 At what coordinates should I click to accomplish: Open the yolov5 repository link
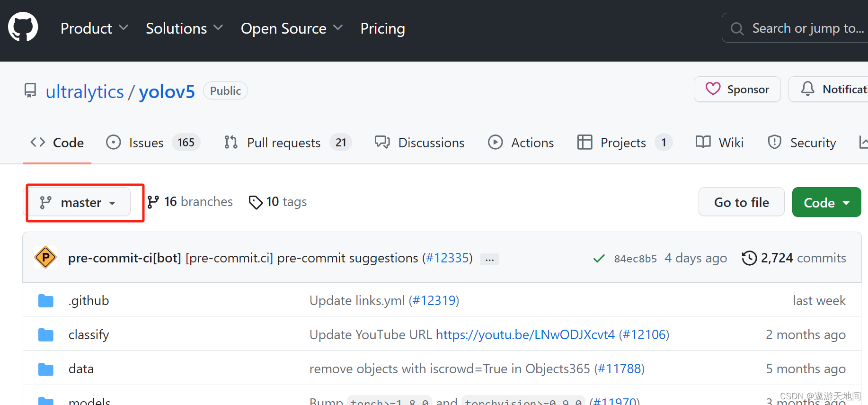click(x=167, y=91)
